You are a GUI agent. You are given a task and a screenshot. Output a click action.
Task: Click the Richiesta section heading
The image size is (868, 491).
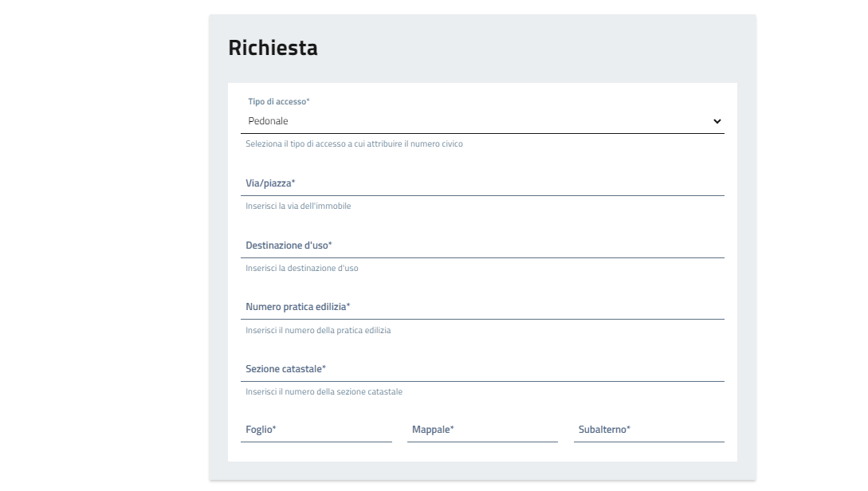[273, 48]
